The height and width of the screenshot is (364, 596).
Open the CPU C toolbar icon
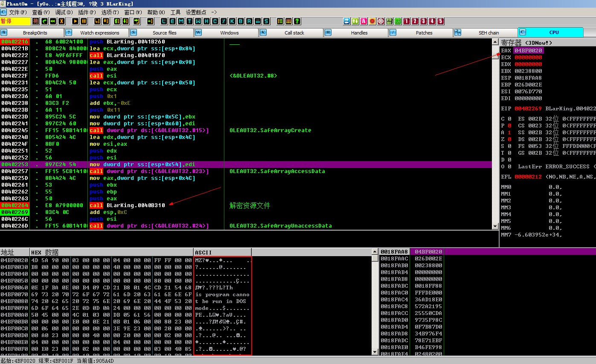point(215,21)
